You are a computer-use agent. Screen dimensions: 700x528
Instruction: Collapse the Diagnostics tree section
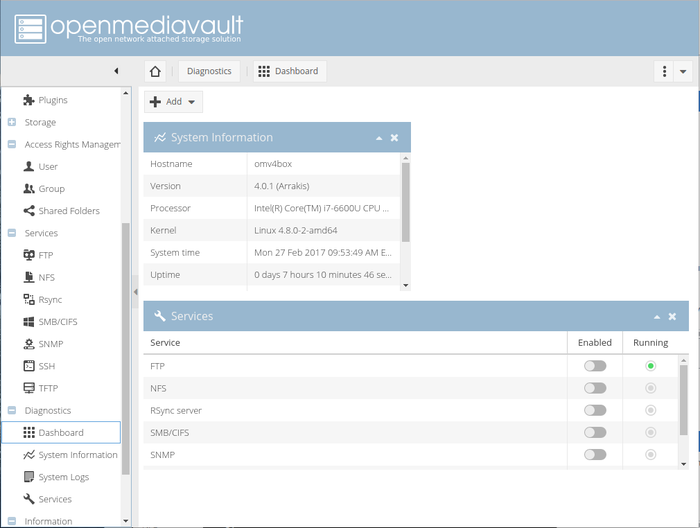pos(11,411)
